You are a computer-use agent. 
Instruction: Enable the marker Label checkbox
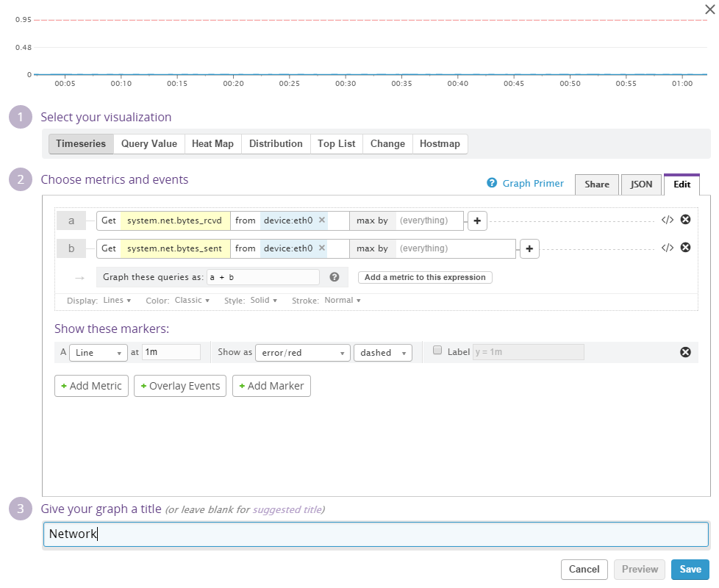[x=438, y=351]
